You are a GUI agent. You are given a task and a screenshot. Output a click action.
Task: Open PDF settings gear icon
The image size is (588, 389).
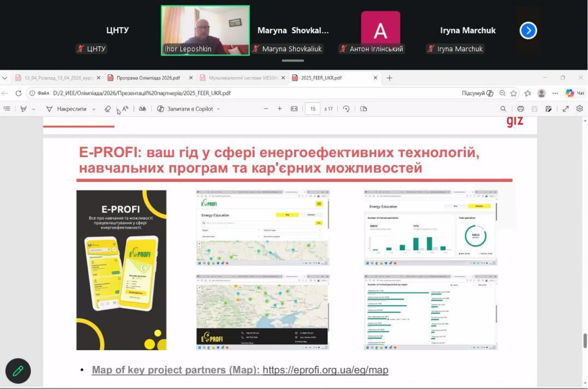pyautogui.click(x=579, y=109)
